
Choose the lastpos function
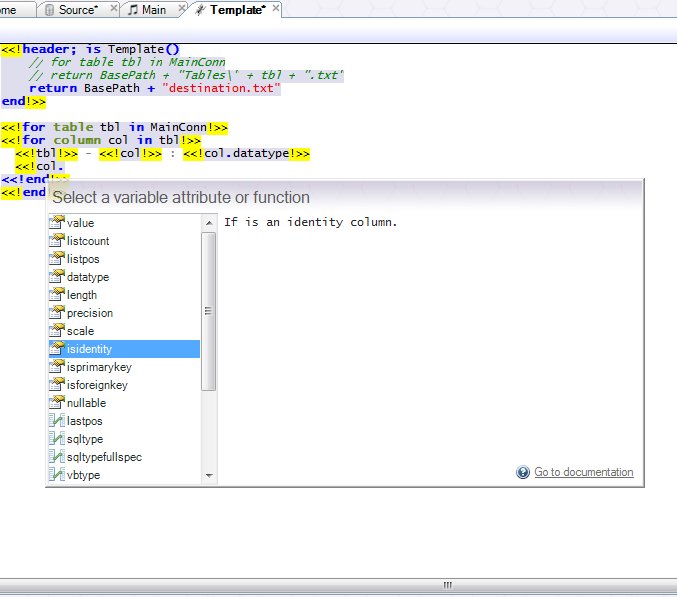tap(124, 421)
